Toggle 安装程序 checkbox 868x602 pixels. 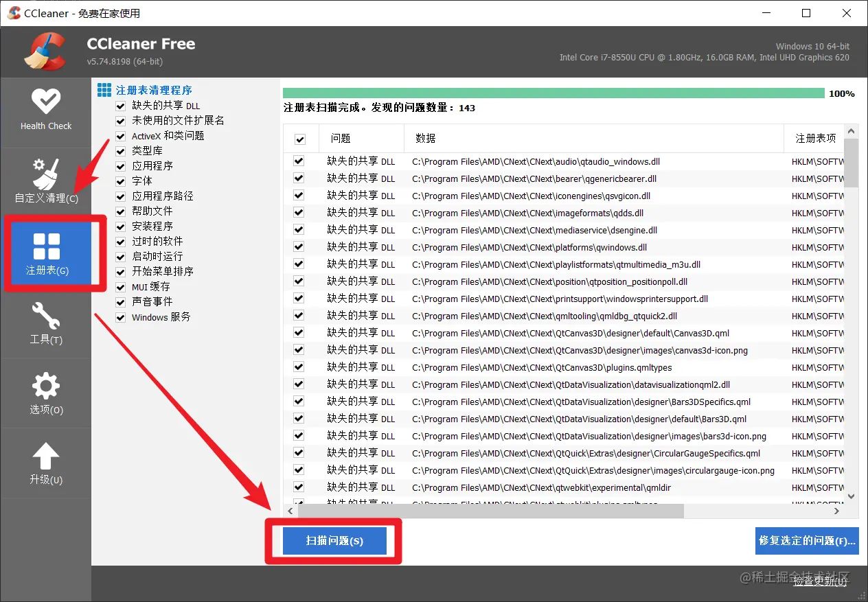(x=121, y=227)
